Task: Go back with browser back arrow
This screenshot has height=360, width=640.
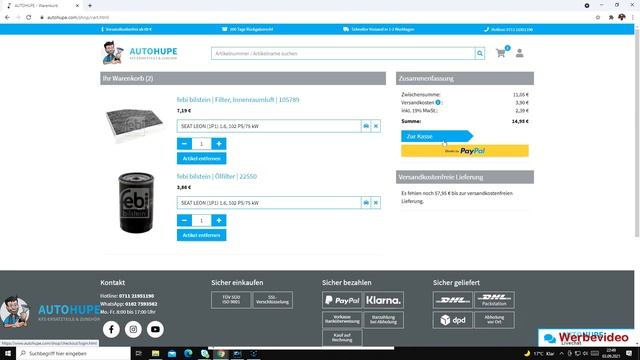Action: coord(7,18)
